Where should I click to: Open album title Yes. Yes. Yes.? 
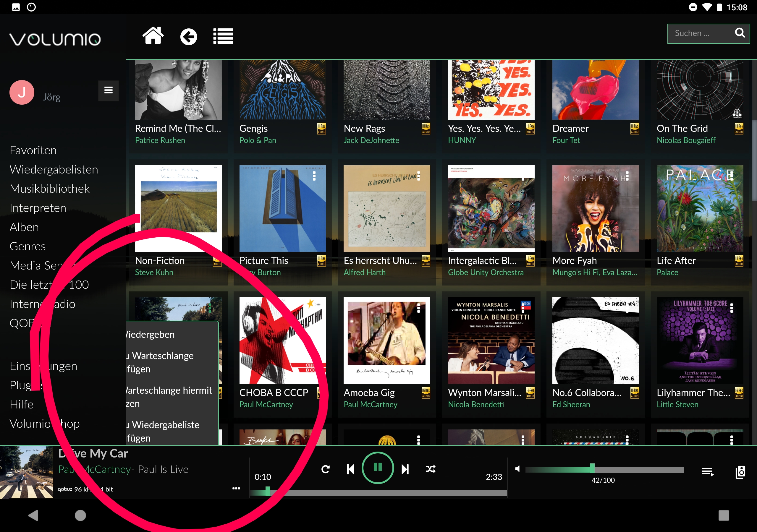tap(484, 128)
